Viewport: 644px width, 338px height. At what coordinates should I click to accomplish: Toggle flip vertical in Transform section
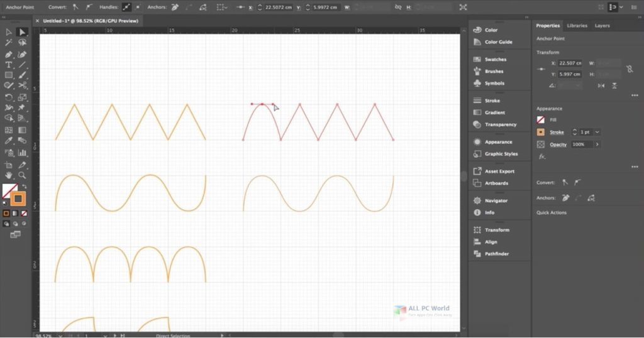pyautogui.click(x=614, y=85)
